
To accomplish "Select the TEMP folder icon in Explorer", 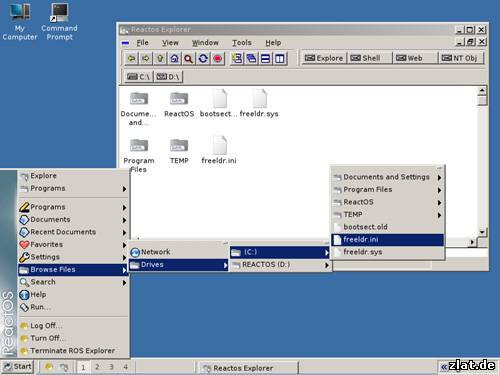I will [179, 151].
